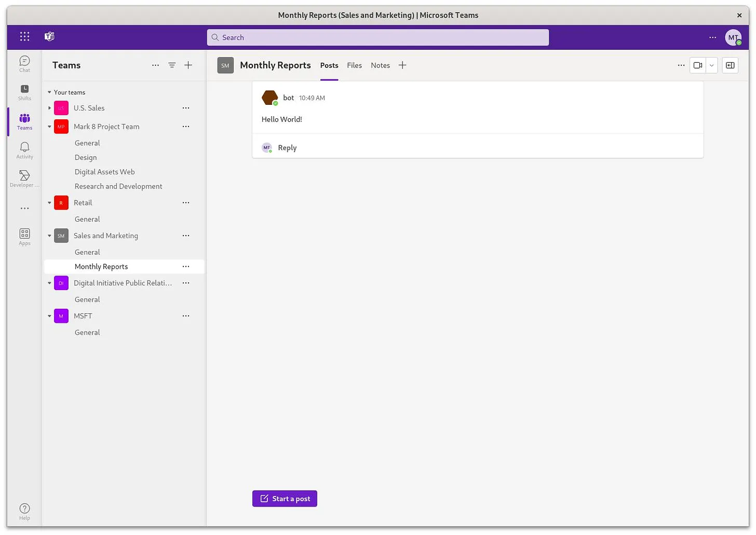Click the Retail team name

(83, 203)
